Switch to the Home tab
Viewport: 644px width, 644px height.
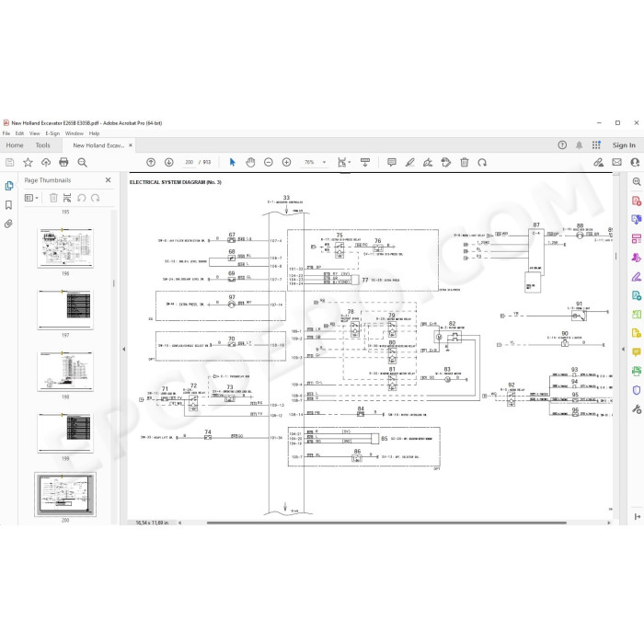coord(15,145)
